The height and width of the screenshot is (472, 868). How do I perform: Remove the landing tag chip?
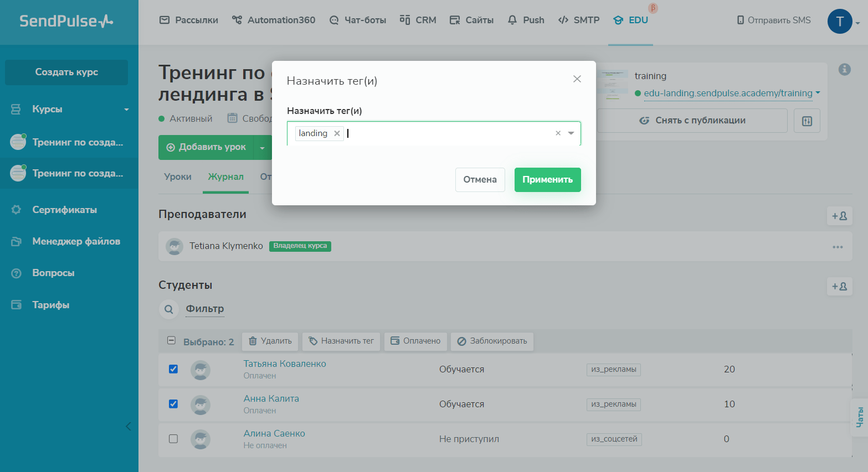(x=337, y=133)
